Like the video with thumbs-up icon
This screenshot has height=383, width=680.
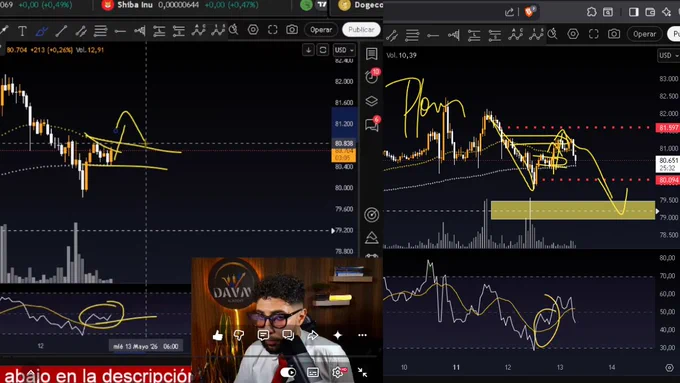click(218, 335)
